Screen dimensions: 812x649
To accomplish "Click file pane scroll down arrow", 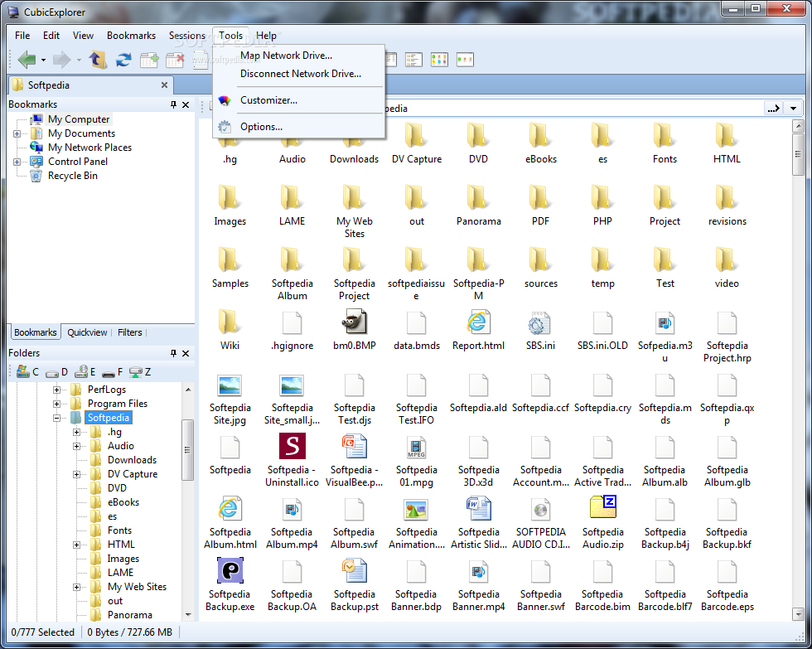I will click(798, 614).
